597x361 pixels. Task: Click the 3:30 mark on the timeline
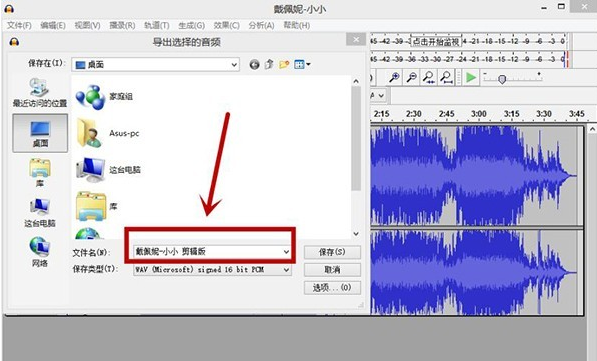544,114
